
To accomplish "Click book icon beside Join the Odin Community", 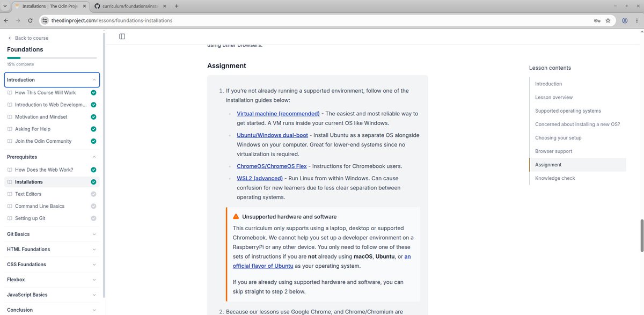I will coord(10,141).
